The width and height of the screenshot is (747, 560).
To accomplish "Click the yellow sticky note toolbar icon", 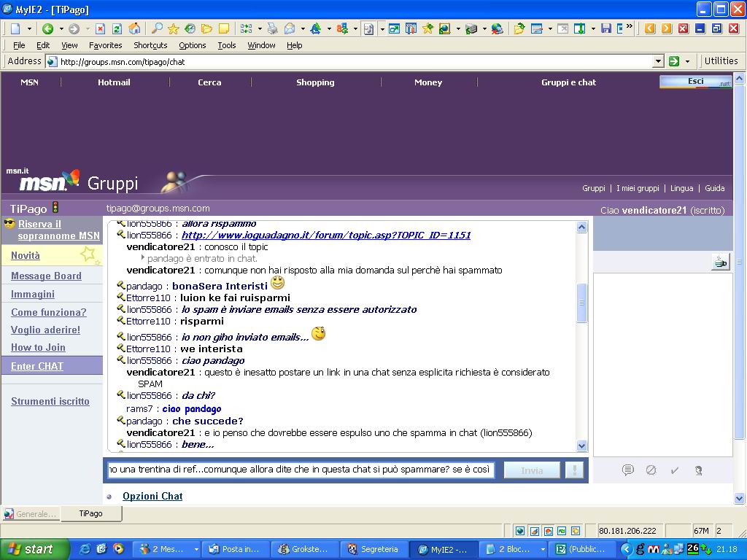I will click(224, 28).
